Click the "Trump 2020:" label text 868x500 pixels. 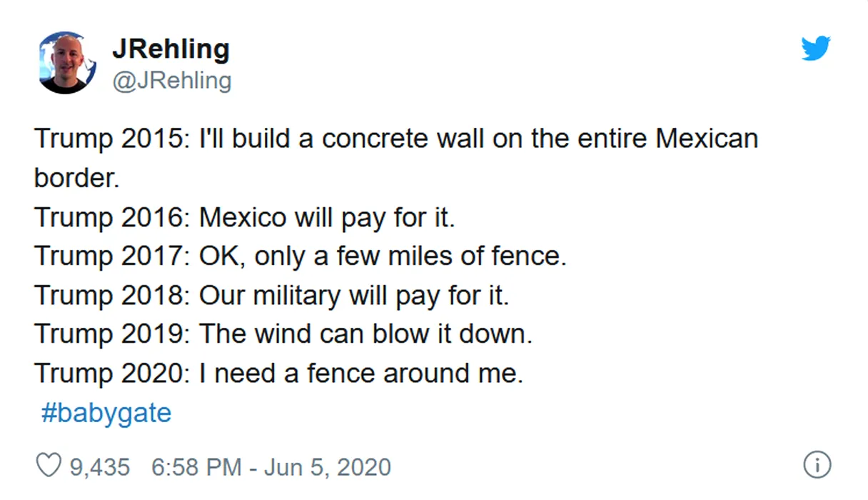pyautogui.click(x=112, y=373)
